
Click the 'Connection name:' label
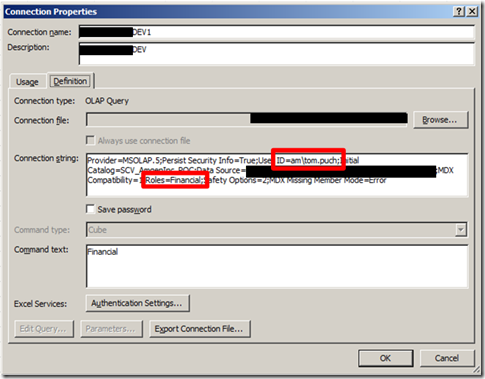39,32
